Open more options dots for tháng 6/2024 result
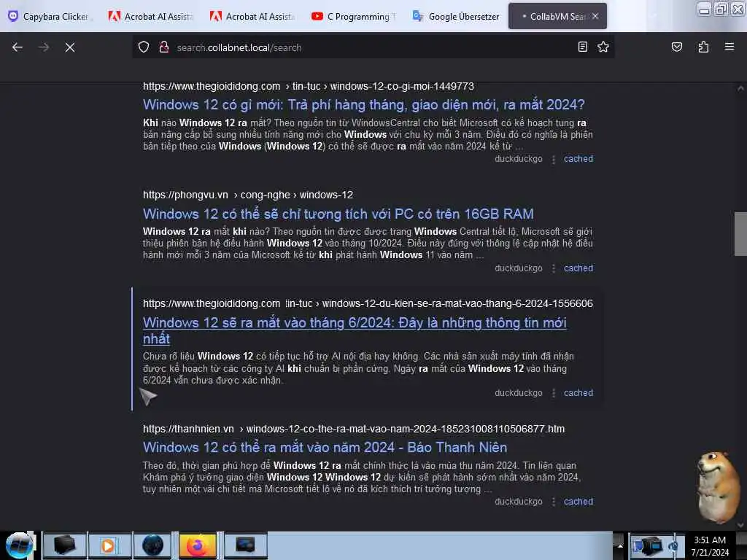Screen dimensions: 747x560 [x=553, y=393]
